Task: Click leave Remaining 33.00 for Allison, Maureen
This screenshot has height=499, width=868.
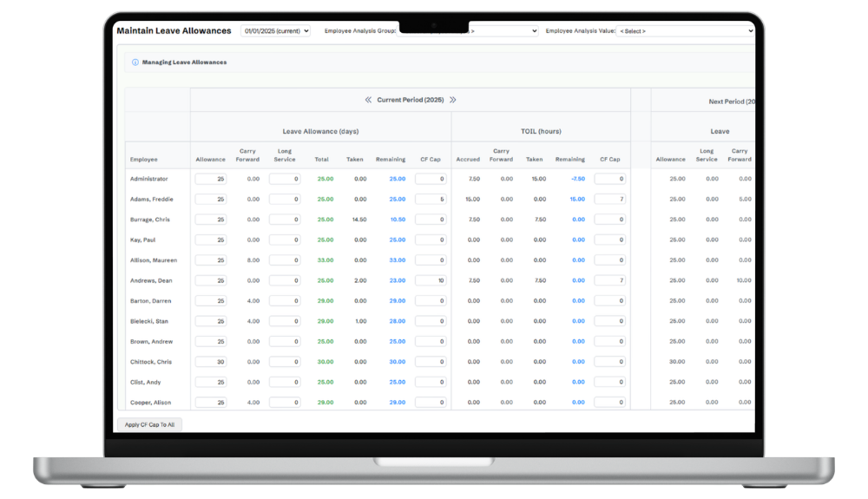Action: [397, 260]
